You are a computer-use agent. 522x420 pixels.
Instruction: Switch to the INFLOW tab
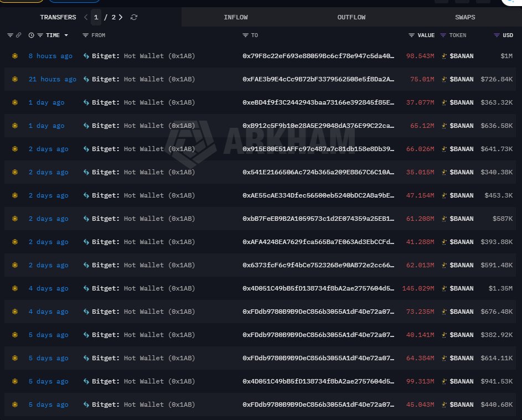(236, 17)
